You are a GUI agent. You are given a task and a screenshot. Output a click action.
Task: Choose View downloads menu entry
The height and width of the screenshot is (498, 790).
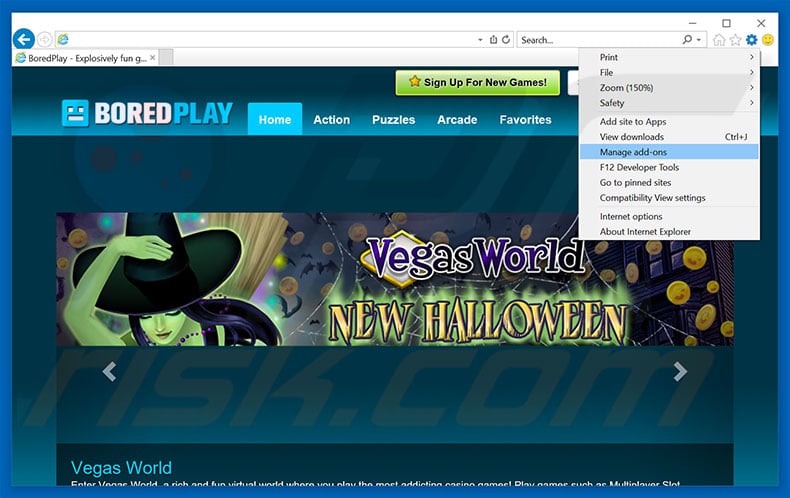coord(669,137)
